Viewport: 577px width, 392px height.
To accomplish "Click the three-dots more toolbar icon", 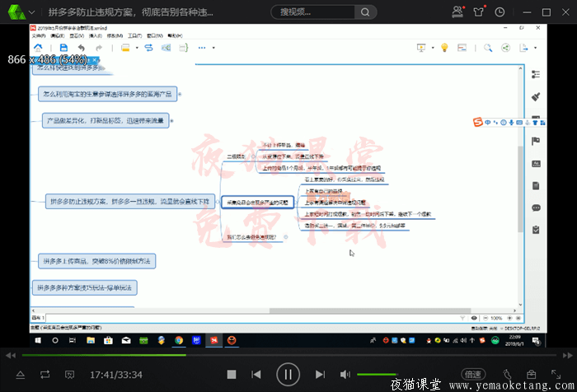I will click(202, 48).
